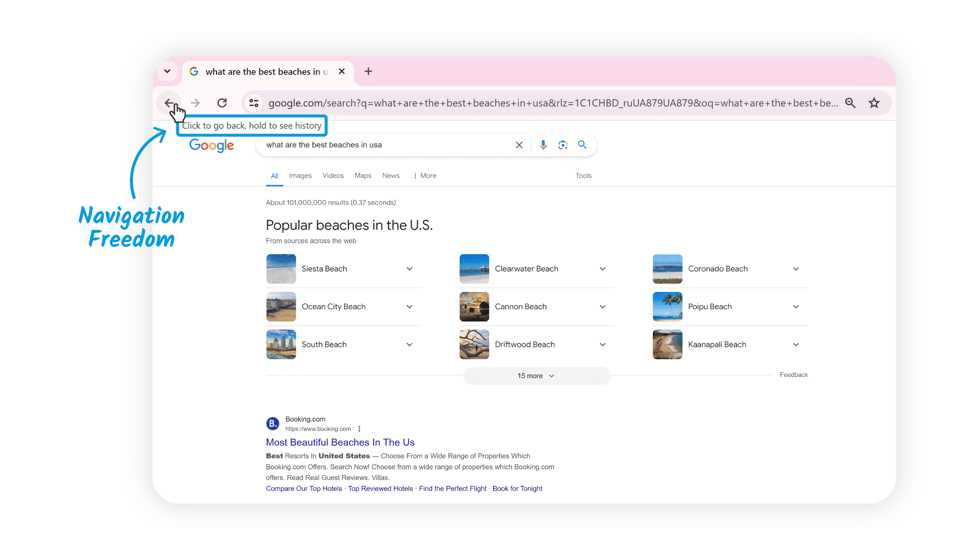Expand Siesta Beach details
The height and width of the screenshot is (560, 973).
click(x=409, y=268)
